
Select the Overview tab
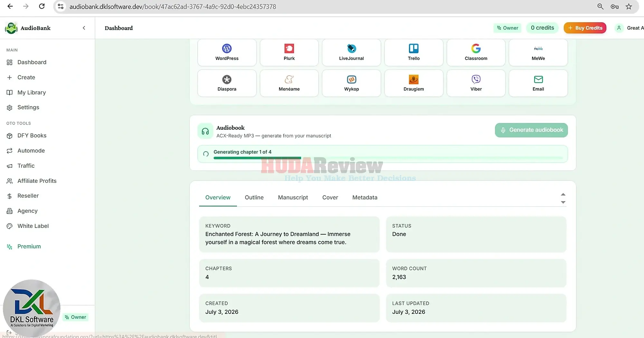point(218,197)
